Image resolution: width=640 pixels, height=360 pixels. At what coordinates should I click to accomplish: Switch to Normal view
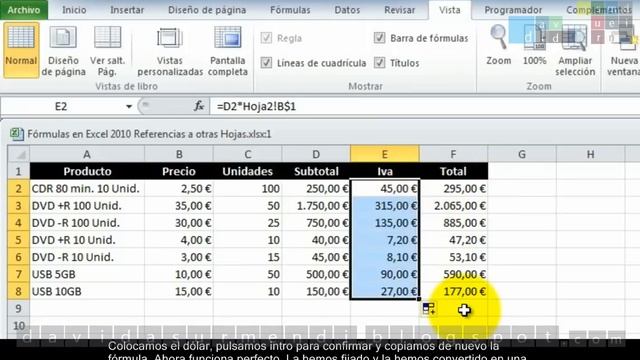[x=21, y=50]
